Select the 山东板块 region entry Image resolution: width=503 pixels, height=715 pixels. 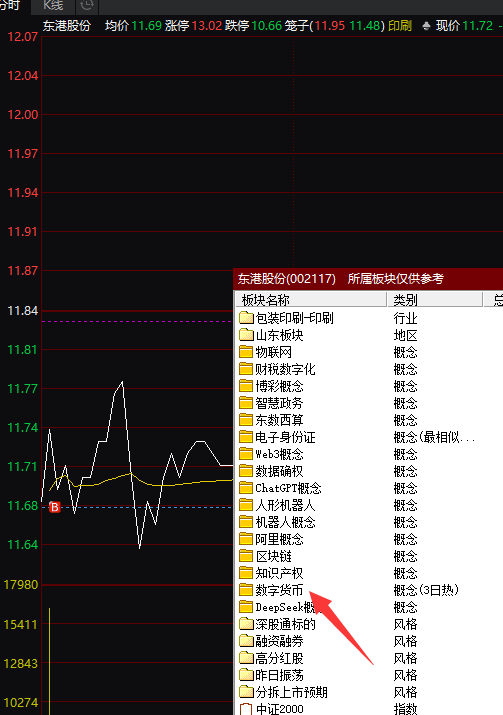[279, 335]
